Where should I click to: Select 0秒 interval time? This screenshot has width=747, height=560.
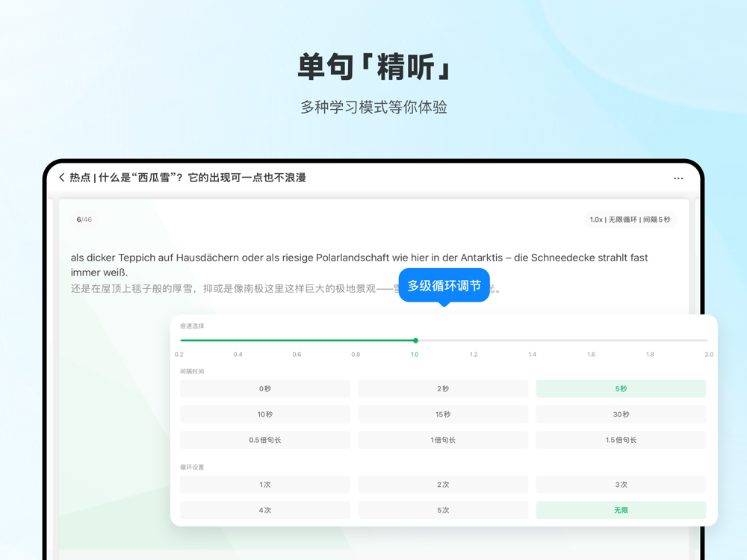click(265, 388)
